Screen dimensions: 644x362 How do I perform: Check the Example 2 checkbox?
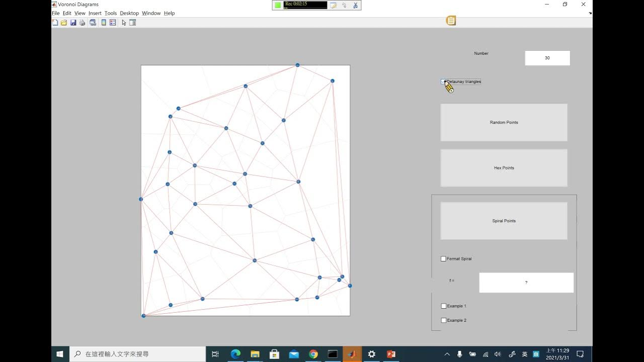tap(444, 320)
